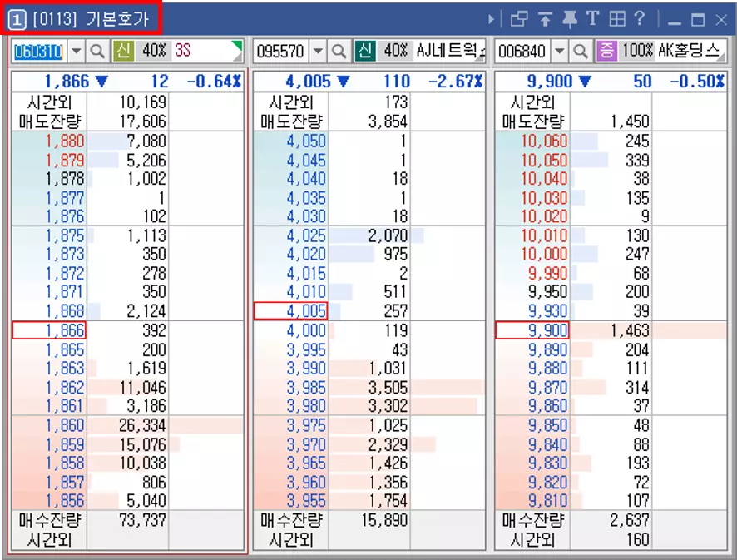Select bid price 3,955

306,501
